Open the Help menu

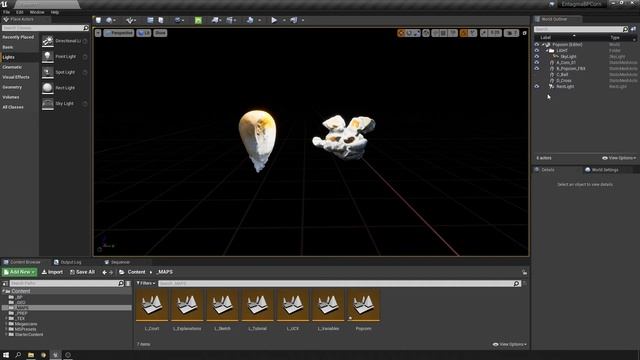(55, 12)
